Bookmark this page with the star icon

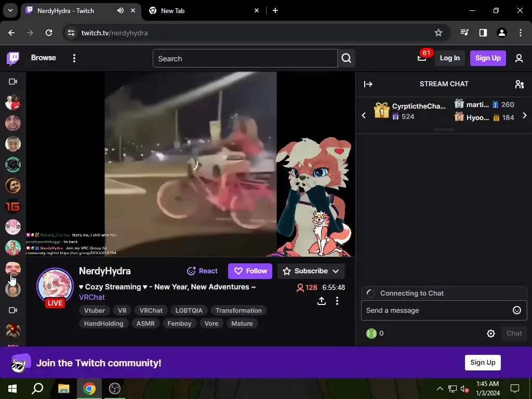(x=438, y=33)
